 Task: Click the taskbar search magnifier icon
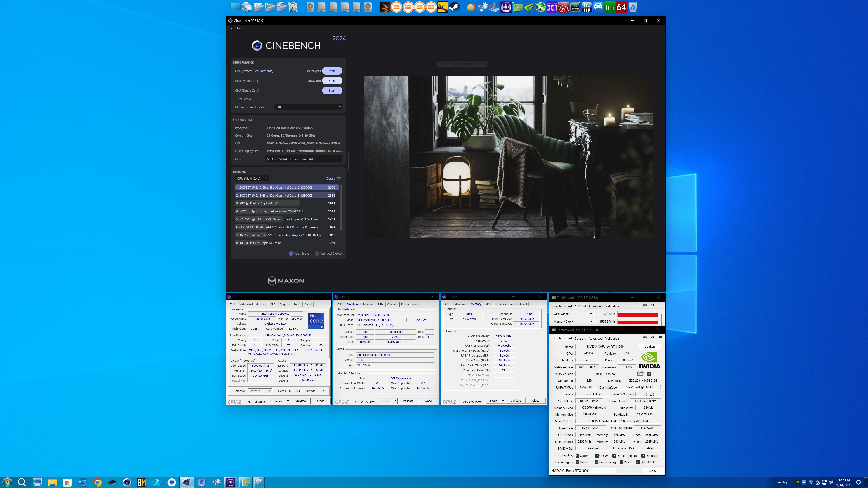[x=22, y=482]
